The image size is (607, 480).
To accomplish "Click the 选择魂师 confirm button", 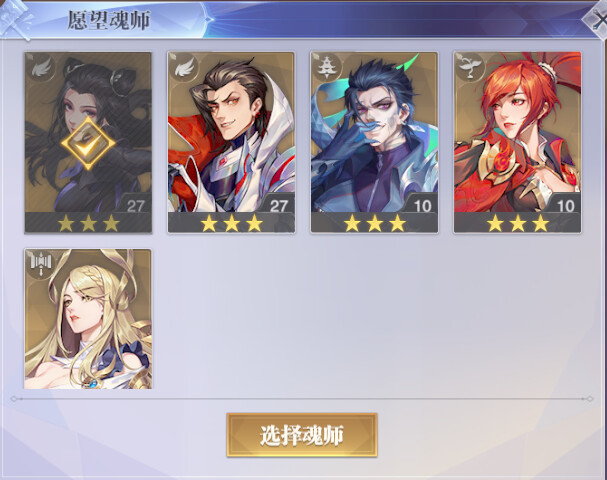I will point(302,435).
